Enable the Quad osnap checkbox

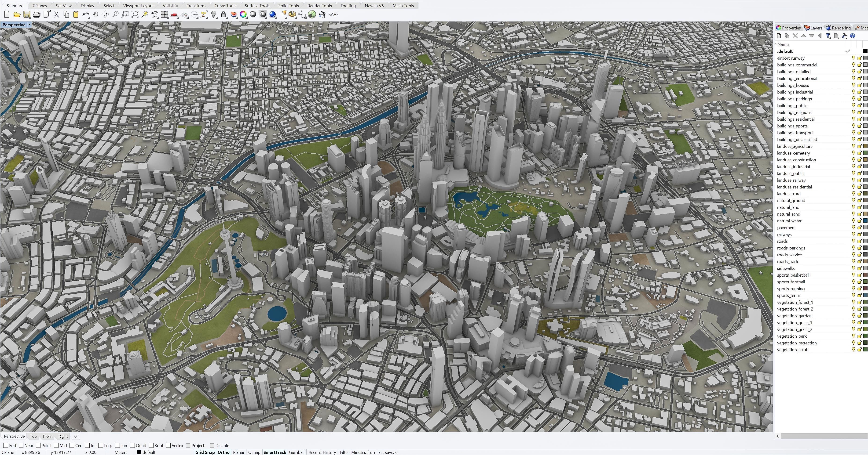[132, 446]
